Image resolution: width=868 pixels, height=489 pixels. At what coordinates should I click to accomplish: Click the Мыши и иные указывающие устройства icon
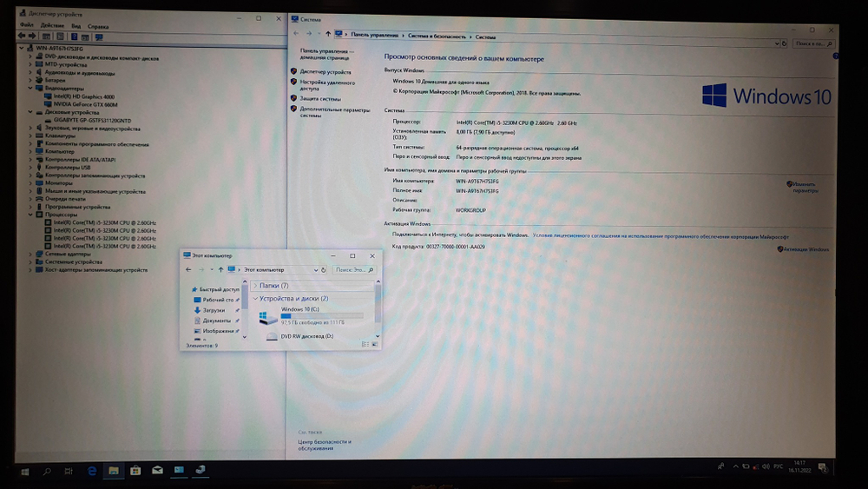[x=39, y=191]
